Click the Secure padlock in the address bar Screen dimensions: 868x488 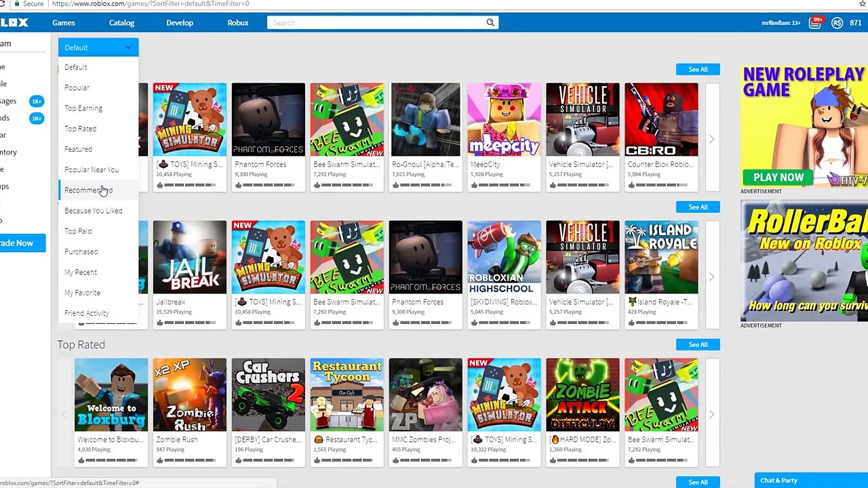point(17,3)
